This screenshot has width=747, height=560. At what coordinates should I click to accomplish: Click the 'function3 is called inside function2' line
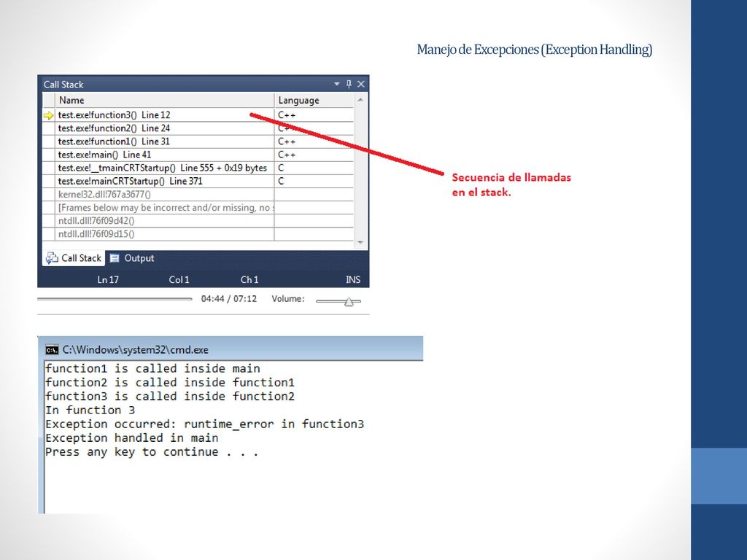(x=170, y=396)
